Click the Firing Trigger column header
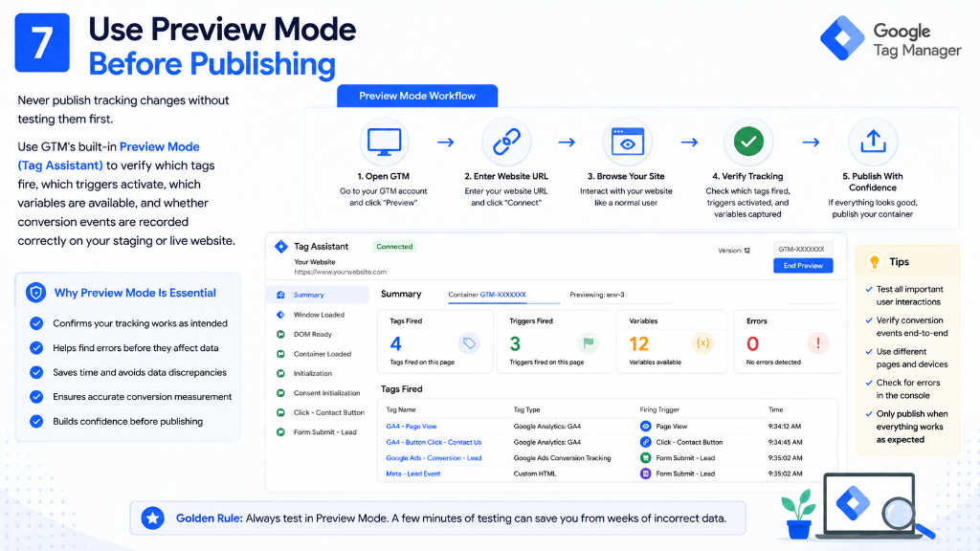This screenshot has height=551, width=980. point(659,409)
